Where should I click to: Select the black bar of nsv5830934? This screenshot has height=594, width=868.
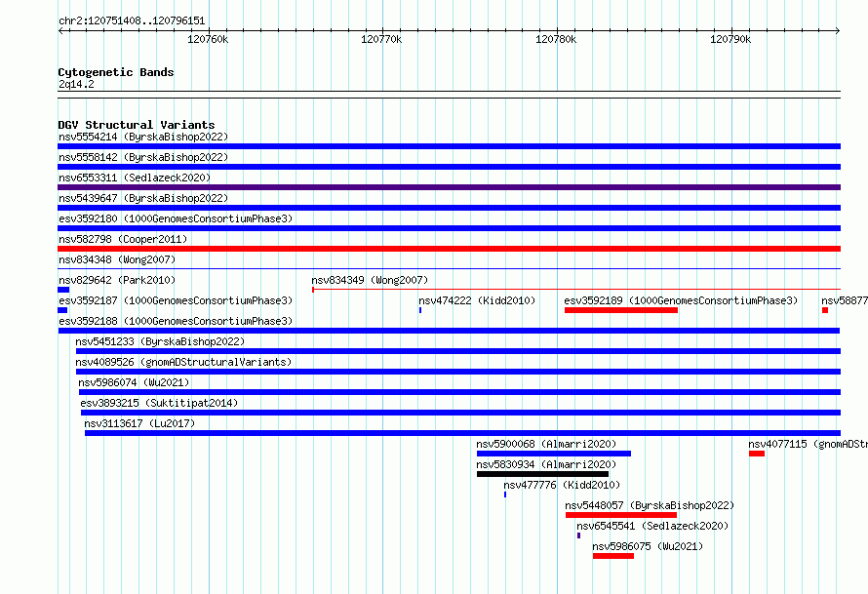542,474
